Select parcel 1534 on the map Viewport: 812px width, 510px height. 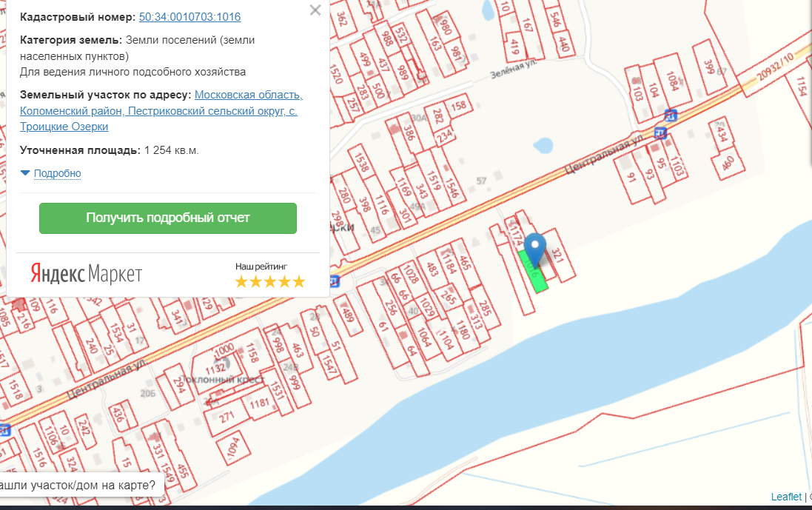tap(116, 332)
